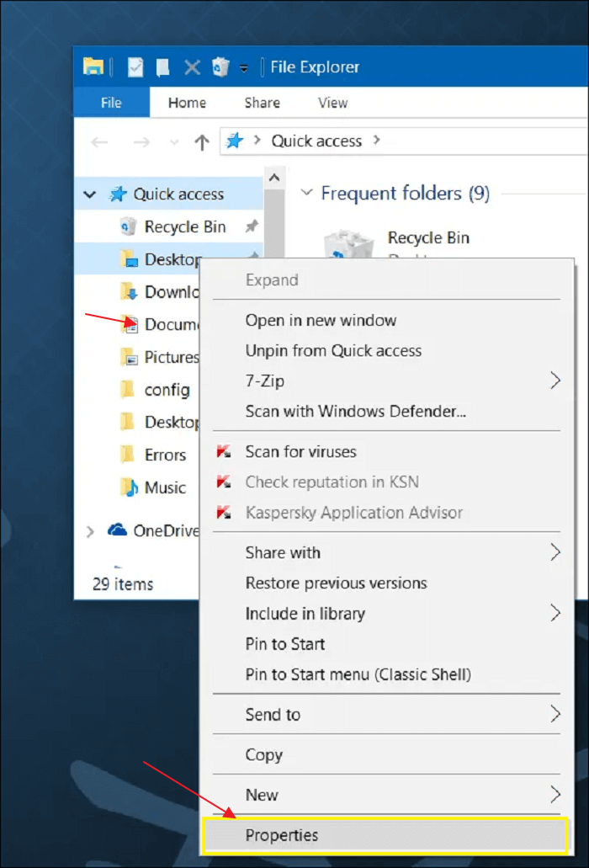Click the Recycle Bin icon in sidebar
The height and width of the screenshot is (868, 589).
[x=129, y=226]
